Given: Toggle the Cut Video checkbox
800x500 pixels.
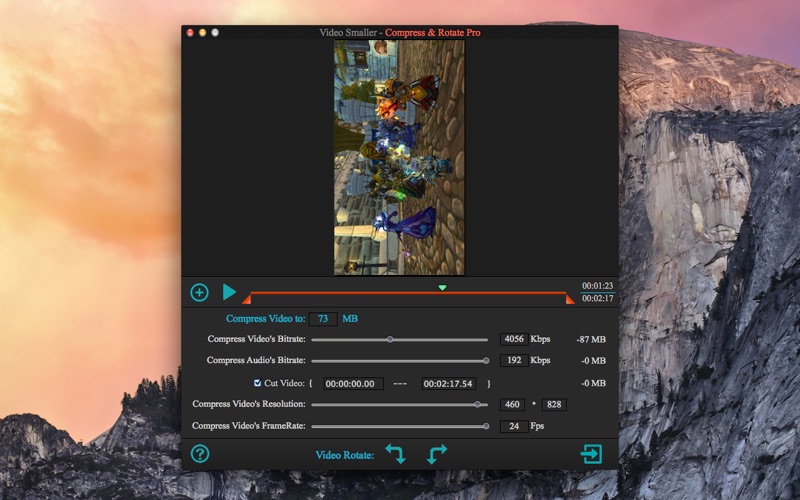Looking at the screenshot, I should click(258, 383).
